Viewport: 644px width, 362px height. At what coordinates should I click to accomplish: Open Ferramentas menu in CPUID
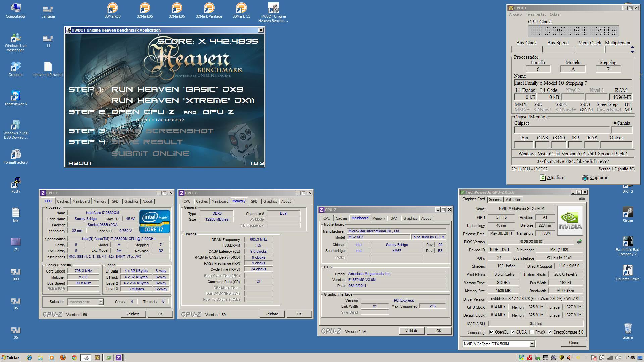point(536,14)
